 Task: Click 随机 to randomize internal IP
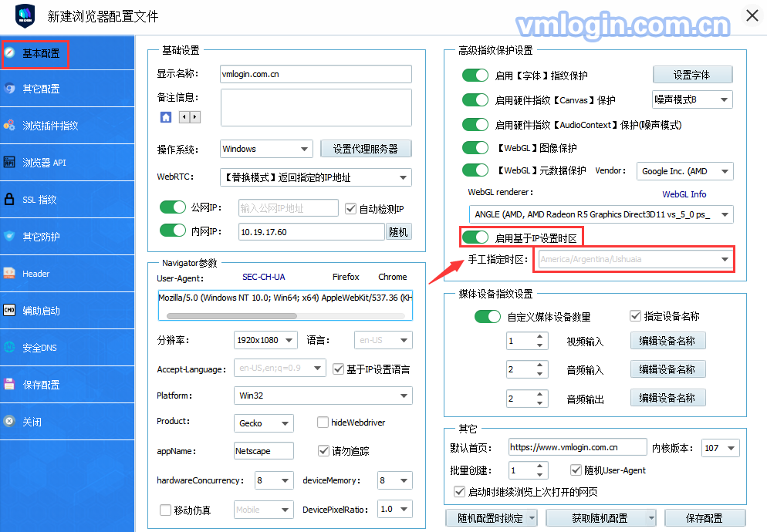tap(398, 232)
